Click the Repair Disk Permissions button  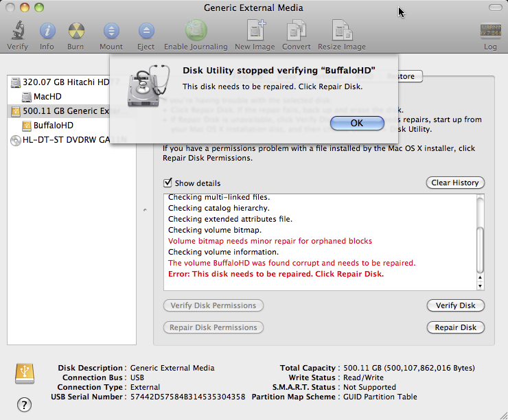(x=213, y=327)
